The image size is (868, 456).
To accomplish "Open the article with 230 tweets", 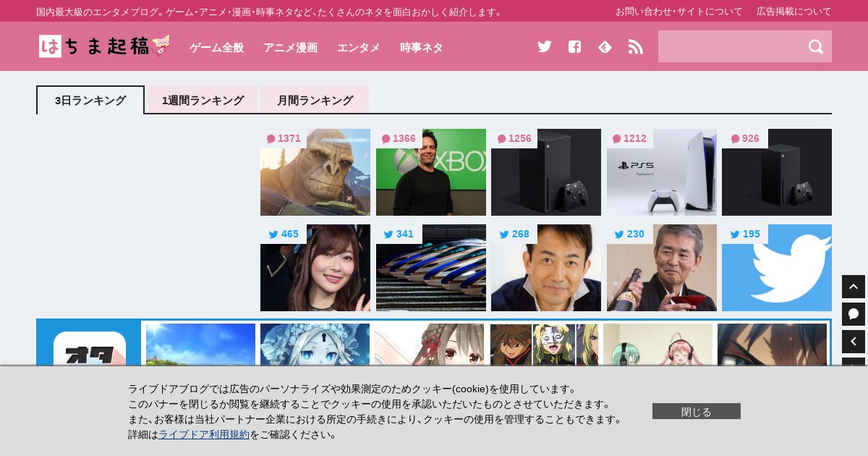I will coord(662,268).
